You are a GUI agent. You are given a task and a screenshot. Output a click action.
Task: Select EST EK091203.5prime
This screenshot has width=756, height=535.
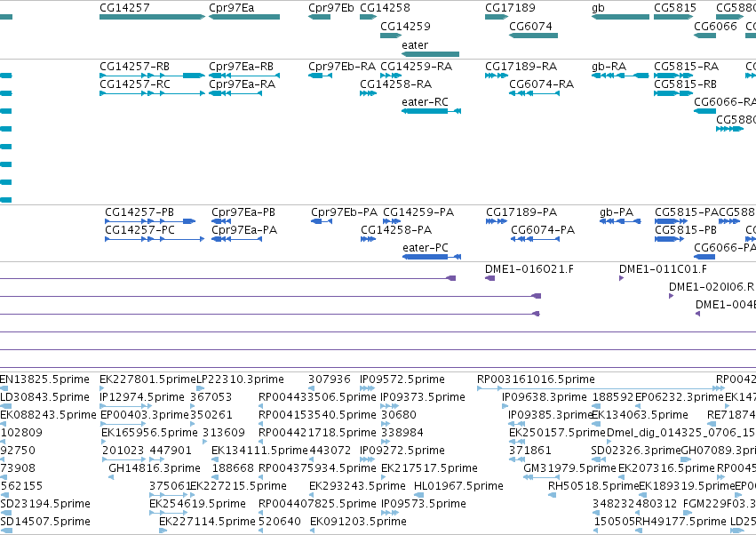coord(313,531)
